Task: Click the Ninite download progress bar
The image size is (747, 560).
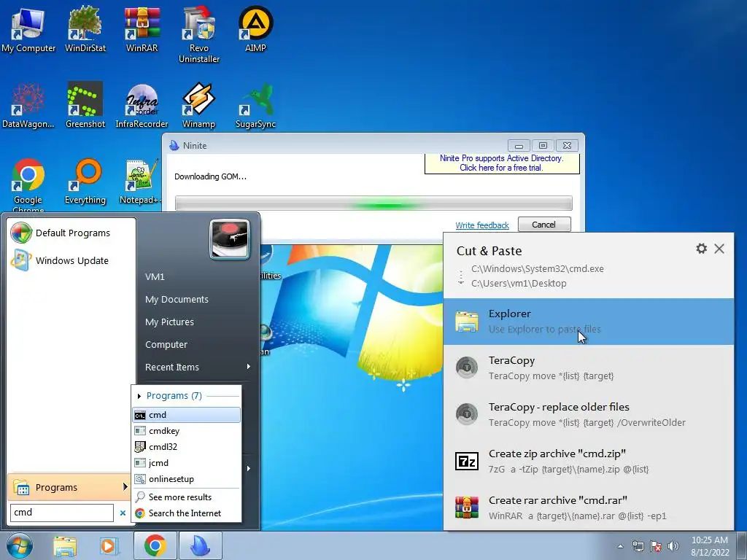Action: click(x=373, y=203)
